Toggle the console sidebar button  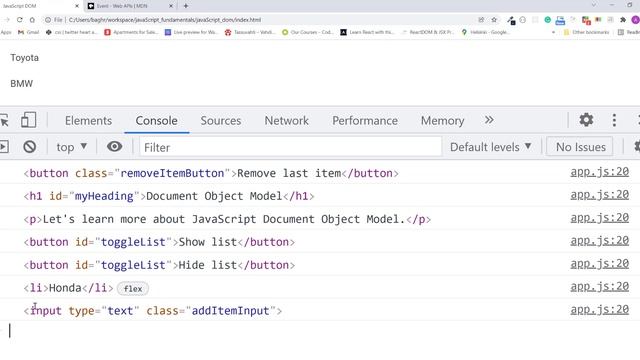pyautogui.click(x=4, y=147)
